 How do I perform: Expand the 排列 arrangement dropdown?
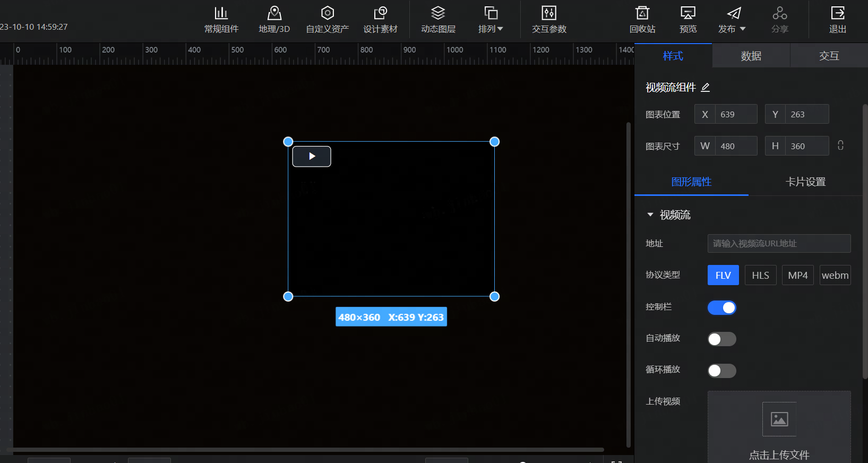tap(491, 20)
